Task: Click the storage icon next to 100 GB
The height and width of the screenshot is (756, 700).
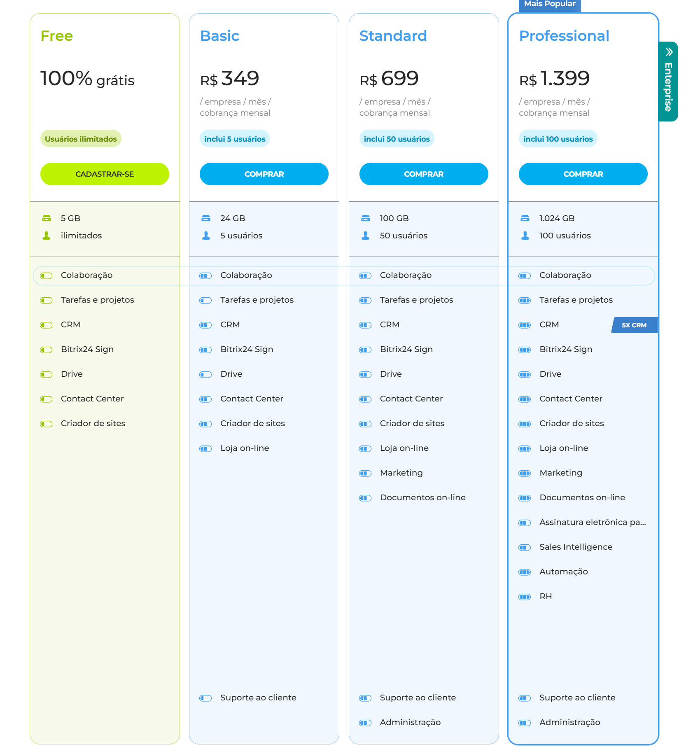Action: click(x=365, y=218)
